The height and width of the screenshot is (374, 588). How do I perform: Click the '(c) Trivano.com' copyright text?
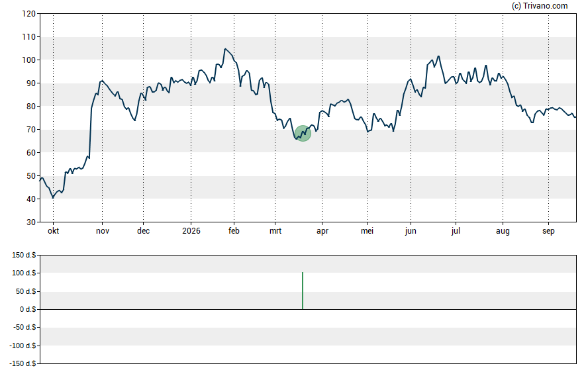tap(540, 5)
